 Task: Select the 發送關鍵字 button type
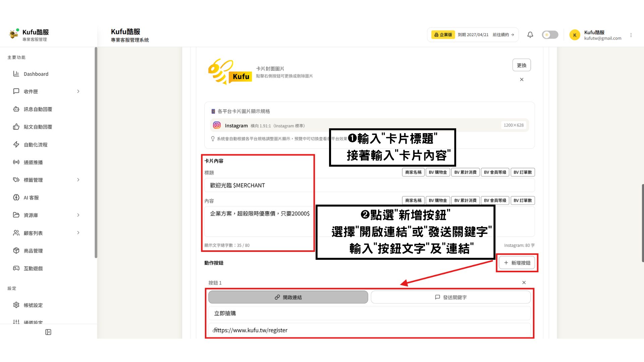point(451,297)
